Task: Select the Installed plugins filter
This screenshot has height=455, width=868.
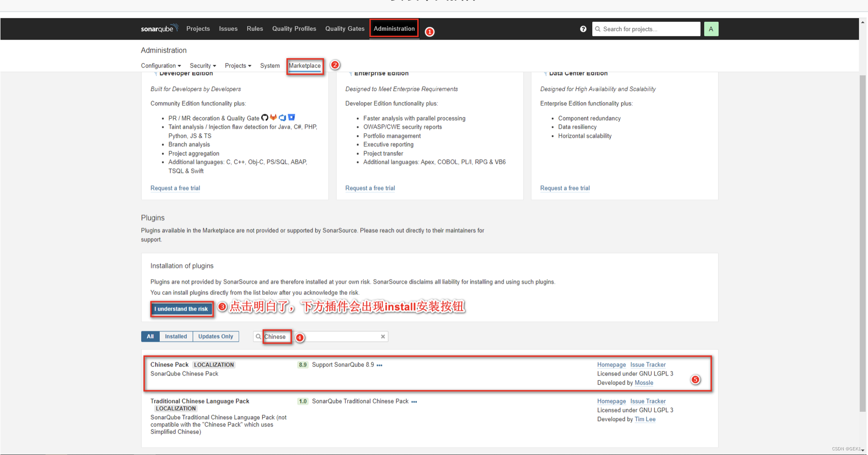Action: (x=176, y=336)
